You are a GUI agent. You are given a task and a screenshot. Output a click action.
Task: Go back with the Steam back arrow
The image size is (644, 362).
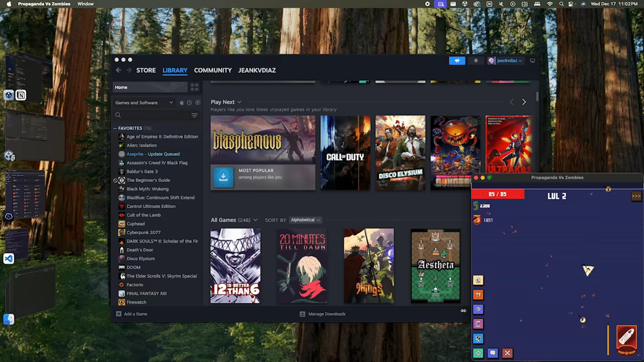click(118, 70)
